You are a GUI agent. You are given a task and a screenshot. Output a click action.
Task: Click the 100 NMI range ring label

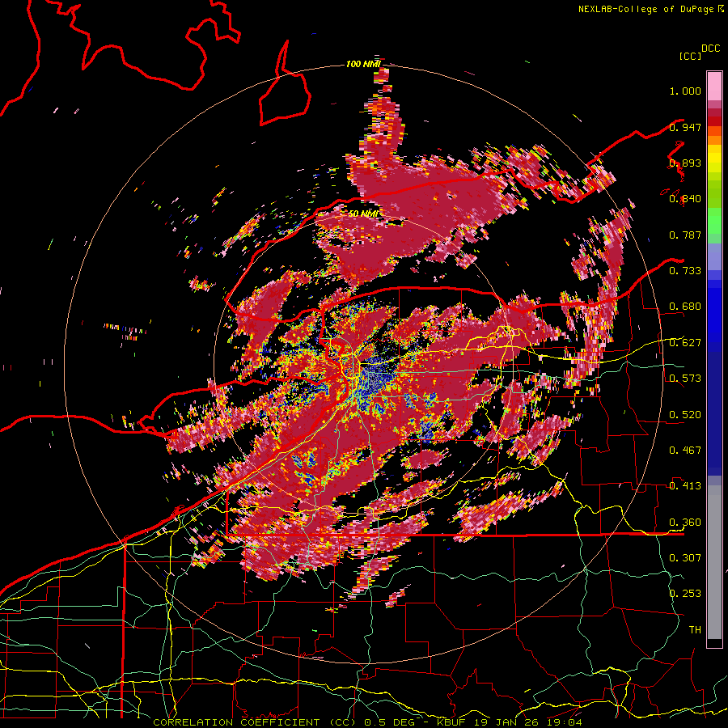click(363, 64)
